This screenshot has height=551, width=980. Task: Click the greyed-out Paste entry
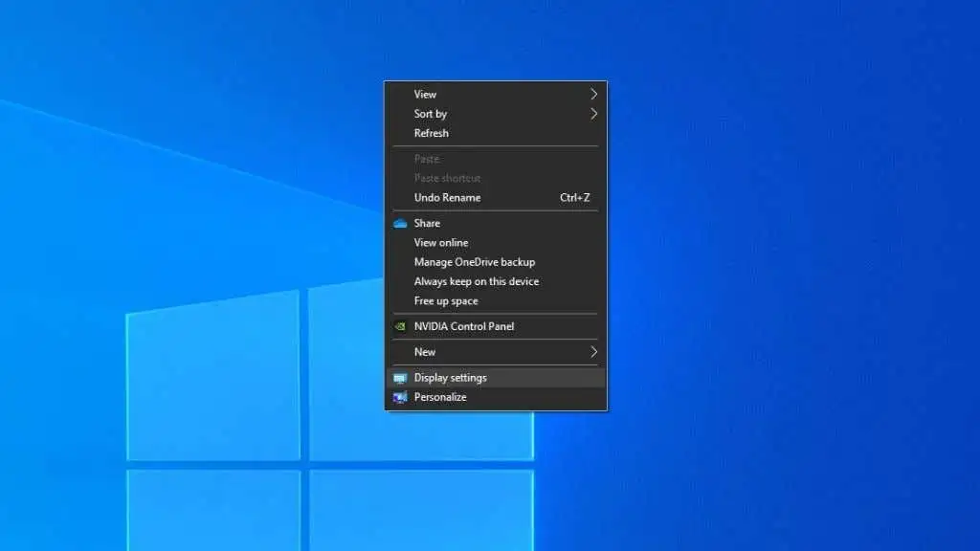click(x=496, y=159)
